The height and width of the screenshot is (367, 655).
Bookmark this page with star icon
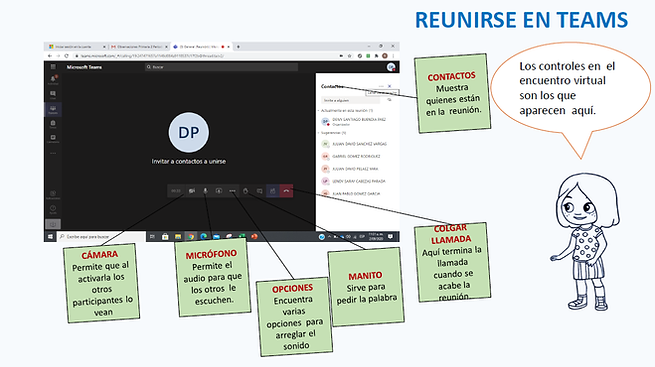pyautogui.click(x=350, y=56)
